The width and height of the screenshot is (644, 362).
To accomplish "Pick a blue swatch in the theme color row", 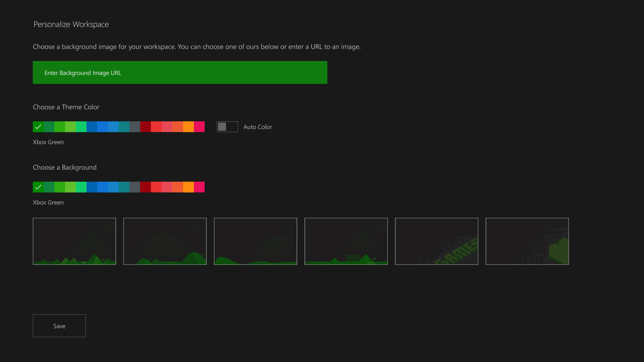I will point(103,127).
